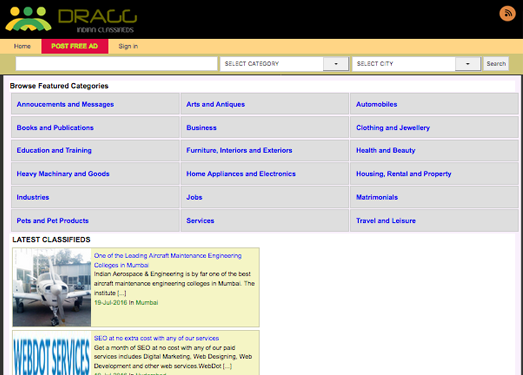The width and height of the screenshot is (523, 375).
Task: Focus the keyword search text field
Action: pos(116,64)
